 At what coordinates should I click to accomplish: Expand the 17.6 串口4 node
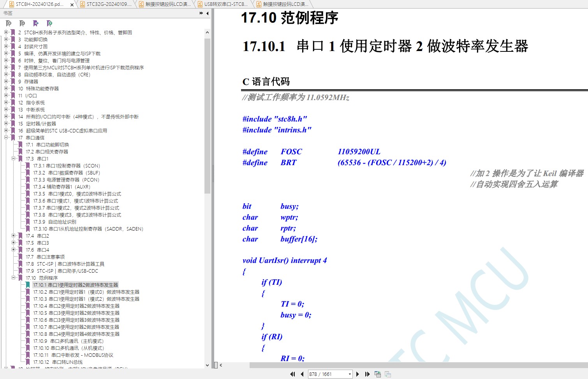point(13,250)
